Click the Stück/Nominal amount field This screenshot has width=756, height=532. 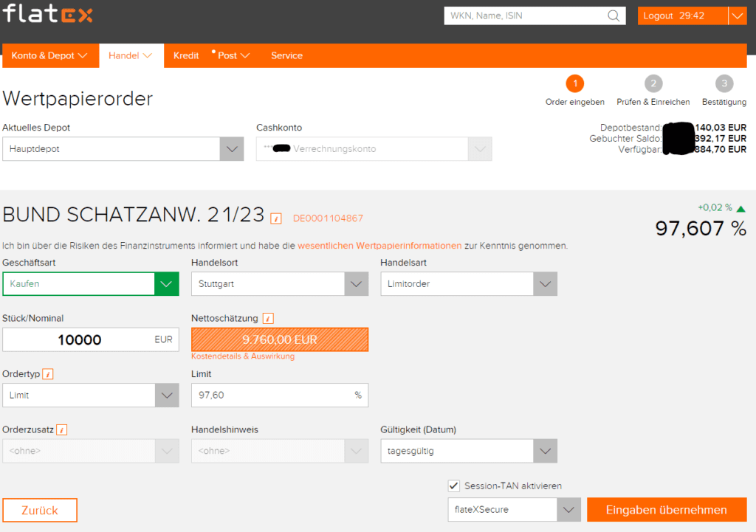click(80, 339)
